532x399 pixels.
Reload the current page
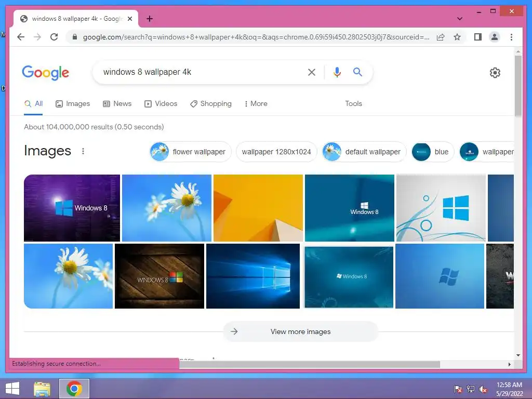pyautogui.click(x=54, y=37)
